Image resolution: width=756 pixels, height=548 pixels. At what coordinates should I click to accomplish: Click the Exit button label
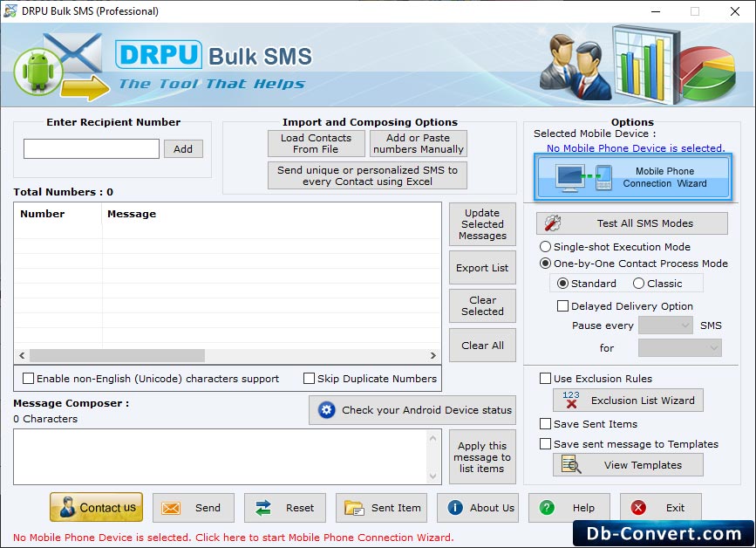676,508
